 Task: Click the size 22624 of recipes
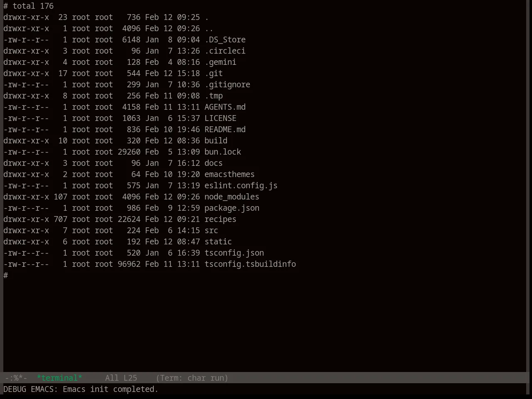point(129,219)
